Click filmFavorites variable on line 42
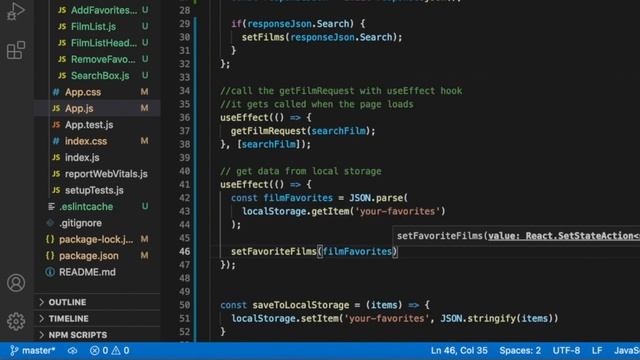Screen dimensions: 640x360 [x=298, y=198]
